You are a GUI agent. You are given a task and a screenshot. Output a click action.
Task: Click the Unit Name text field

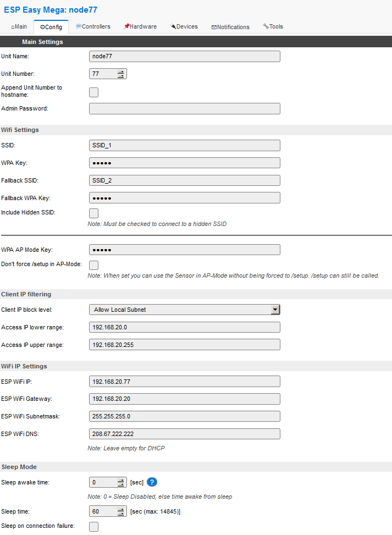pyautogui.click(x=184, y=56)
